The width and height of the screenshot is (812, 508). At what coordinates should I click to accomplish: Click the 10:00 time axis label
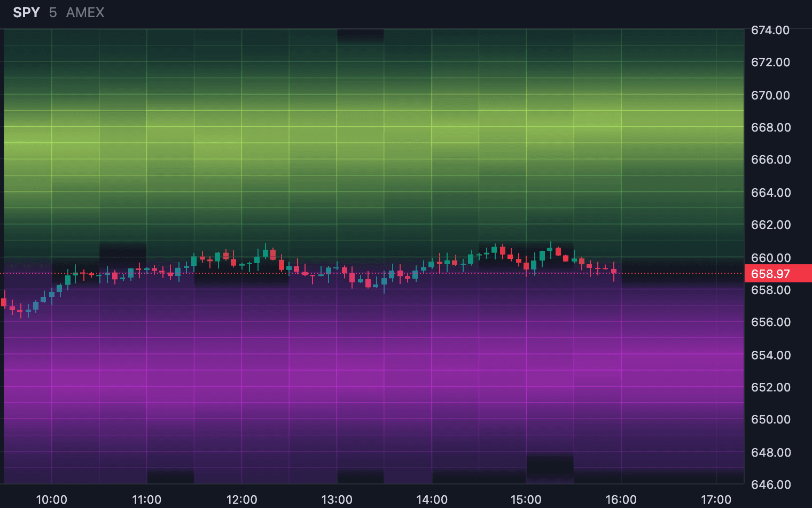click(x=51, y=499)
